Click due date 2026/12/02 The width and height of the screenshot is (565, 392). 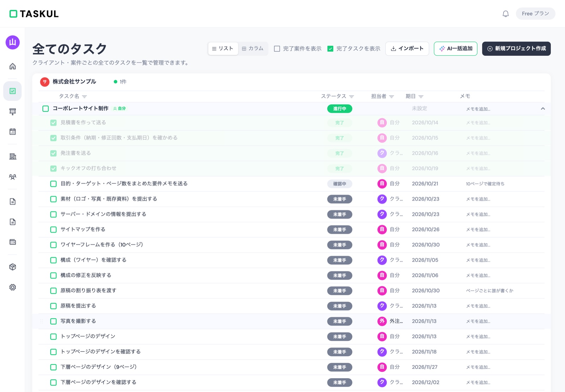(426, 382)
